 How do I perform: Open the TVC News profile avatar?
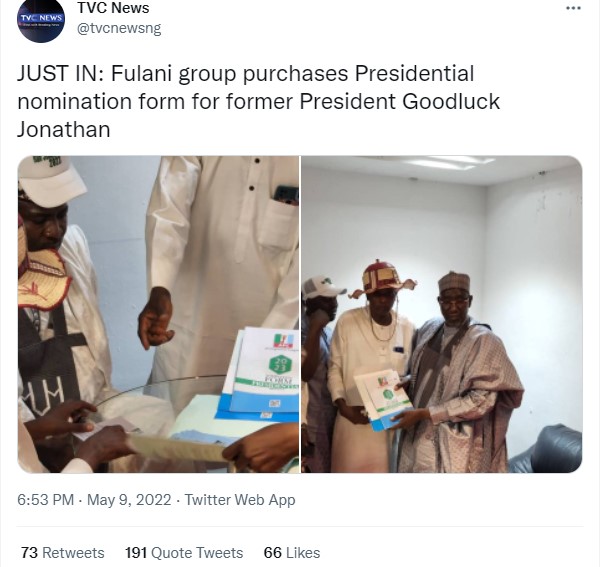pos(41,21)
